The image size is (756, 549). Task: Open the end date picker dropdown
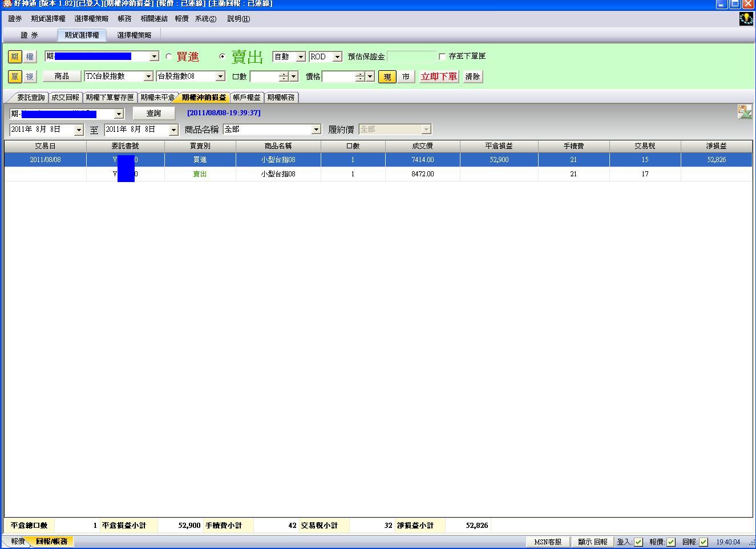[x=173, y=130]
